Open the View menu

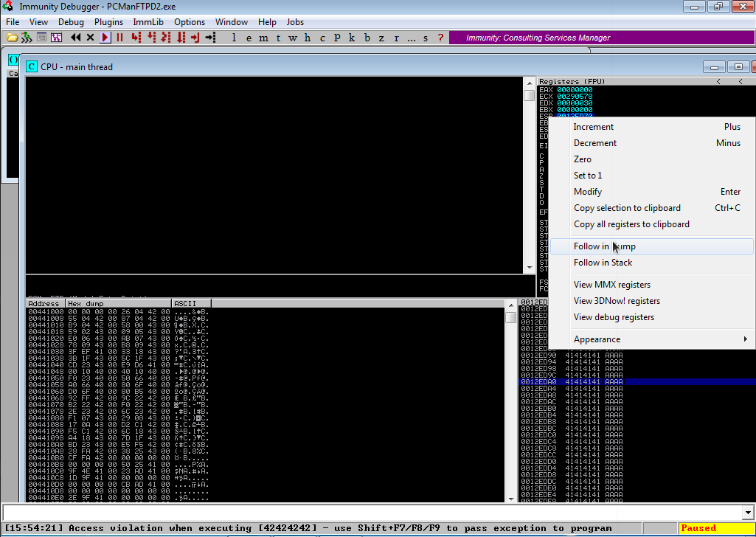(38, 22)
